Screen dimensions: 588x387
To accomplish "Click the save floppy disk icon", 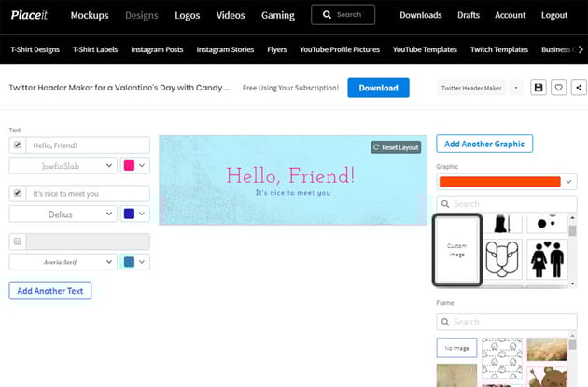I will (539, 88).
